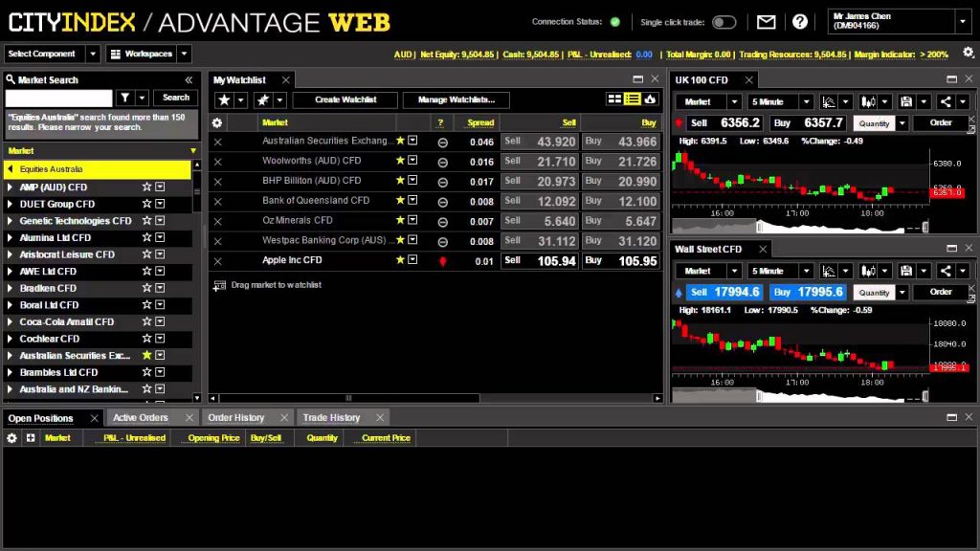Open the mail messages envelope icon
Screen dimensions: 980x551
point(766,23)
